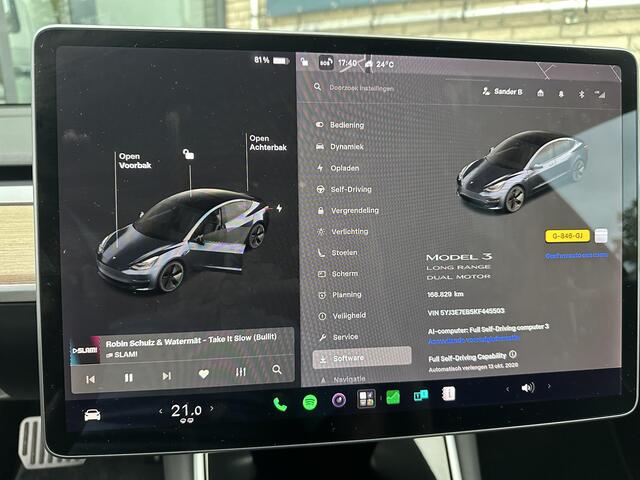
Task: Open the Phone app in the dock
Action: point(280,404)
